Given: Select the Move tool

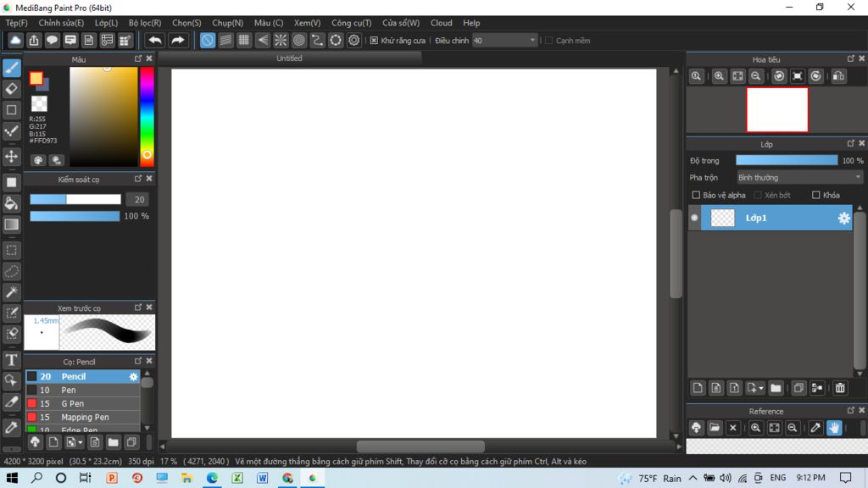Looking at the screenshot, I should click(x=12, y=157).
